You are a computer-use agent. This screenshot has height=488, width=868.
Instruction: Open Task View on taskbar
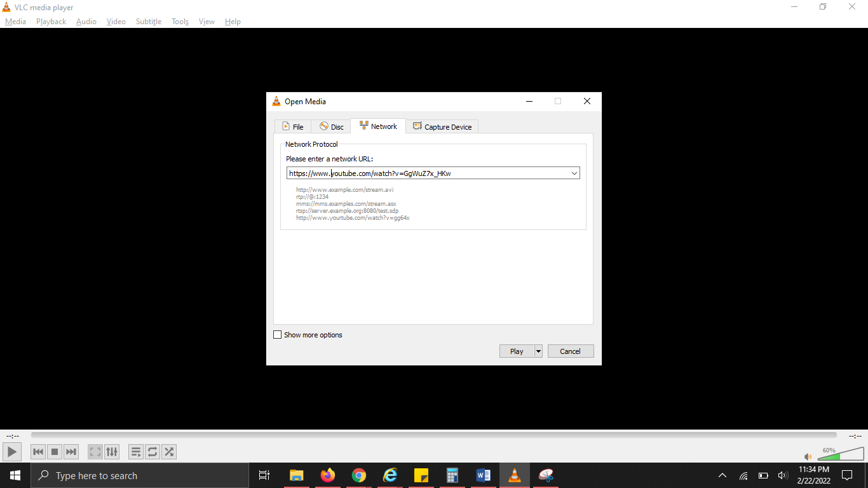[264, 475]
